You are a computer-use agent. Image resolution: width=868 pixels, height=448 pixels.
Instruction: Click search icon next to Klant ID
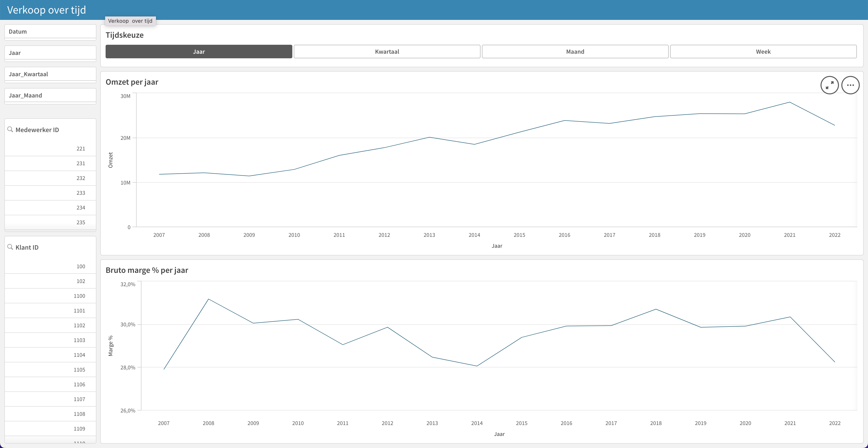[x=10, y=247]
